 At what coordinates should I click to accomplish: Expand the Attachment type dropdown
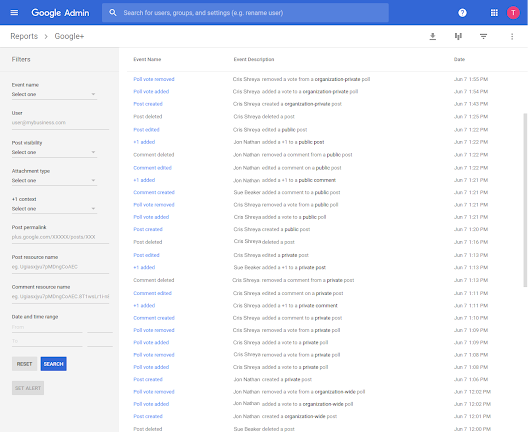54,180
